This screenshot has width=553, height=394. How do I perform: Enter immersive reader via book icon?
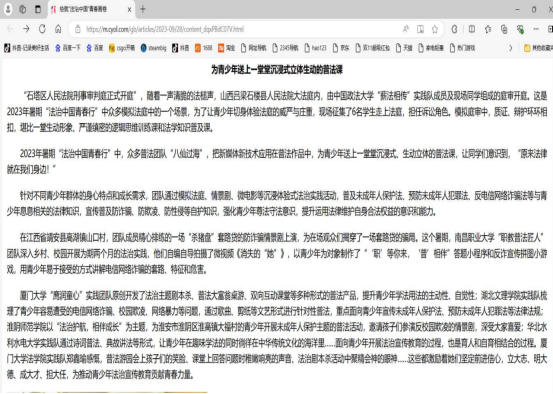pyautogui.click(x=420, y=29)
